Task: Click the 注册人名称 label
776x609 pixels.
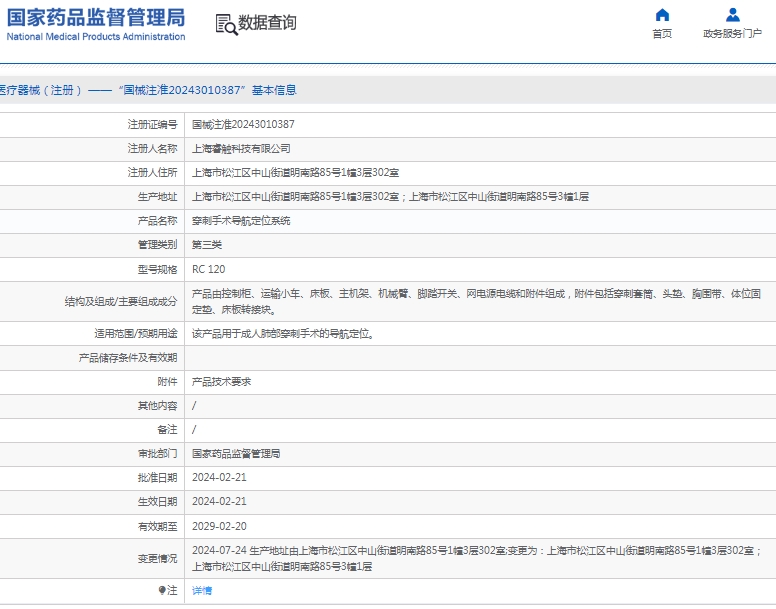Action: coord(152,148)
